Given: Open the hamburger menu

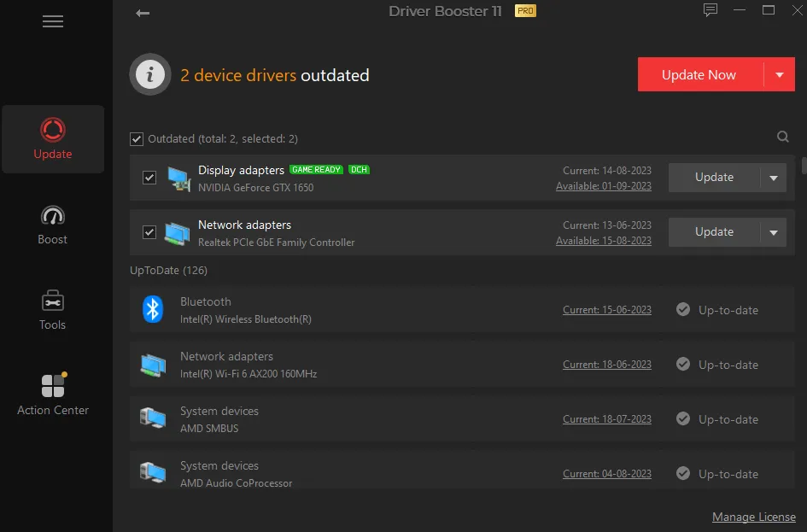Looking at the screenshot, I should (52, 21).
